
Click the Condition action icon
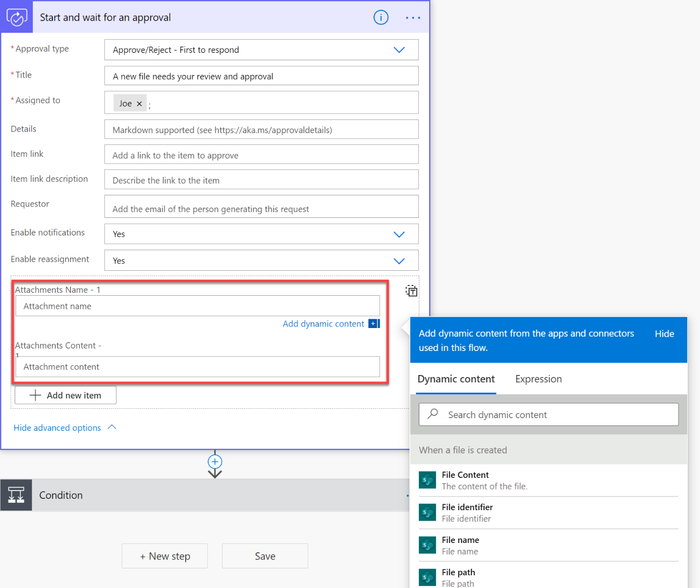coord(16,495)
